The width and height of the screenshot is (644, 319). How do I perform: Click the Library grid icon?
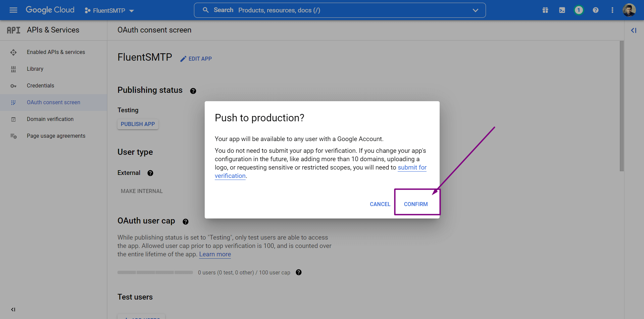pyautogui.click(x=13, y=69)
